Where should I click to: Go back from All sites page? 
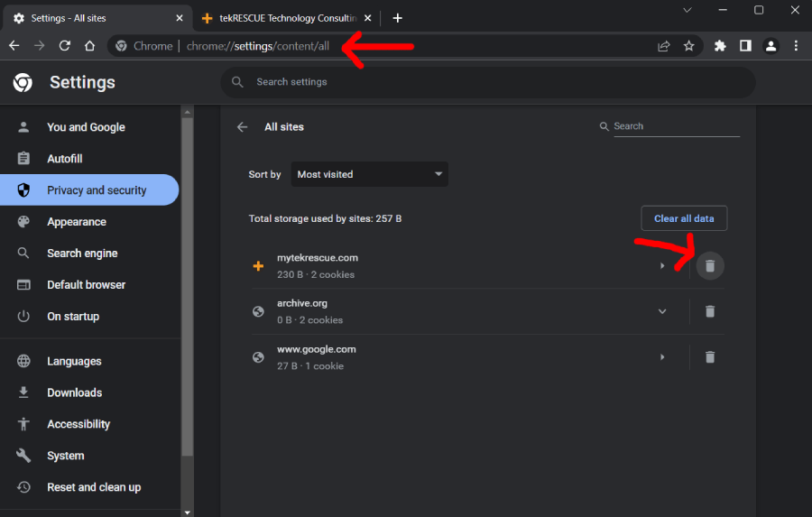pyautogui.click(x=242, y=127)
